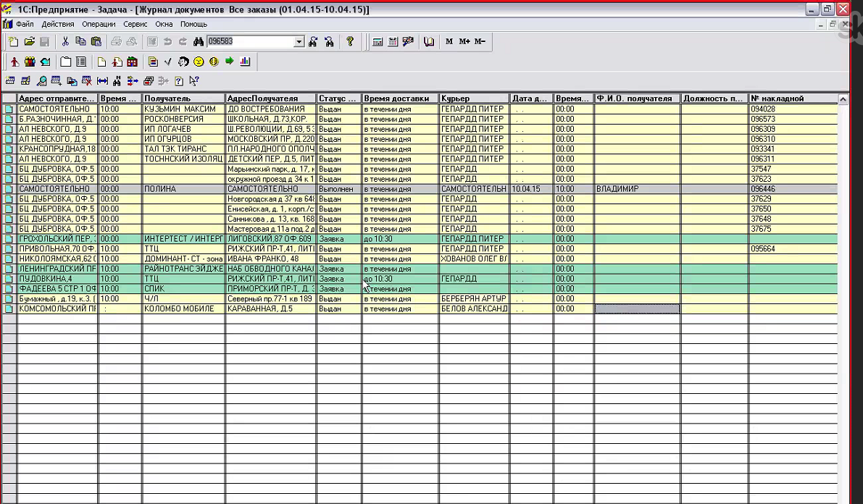Open the calculator icon in toolbar
This screenshot has height=504, width=863.
378,42
